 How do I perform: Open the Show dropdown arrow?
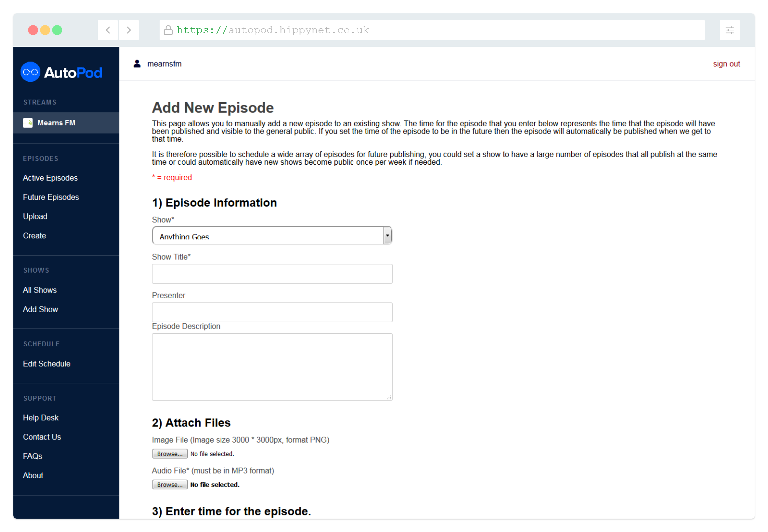tap(387, 235)
